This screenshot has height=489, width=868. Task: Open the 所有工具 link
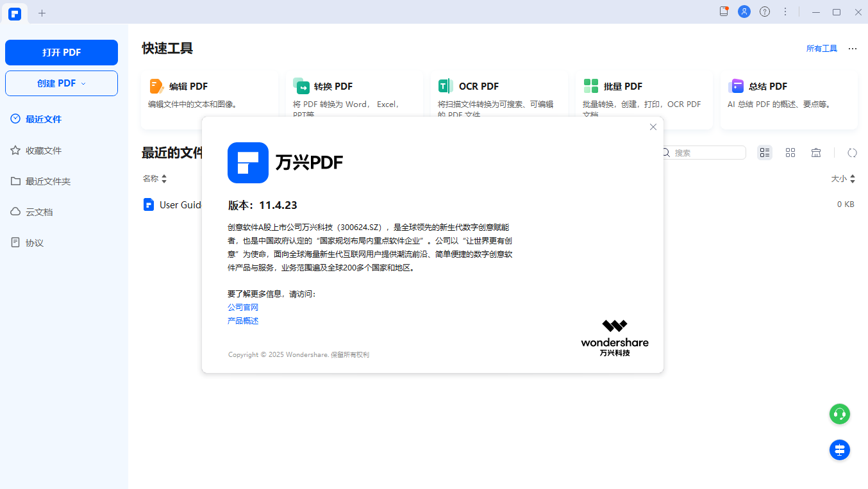[x=822, y=49]
